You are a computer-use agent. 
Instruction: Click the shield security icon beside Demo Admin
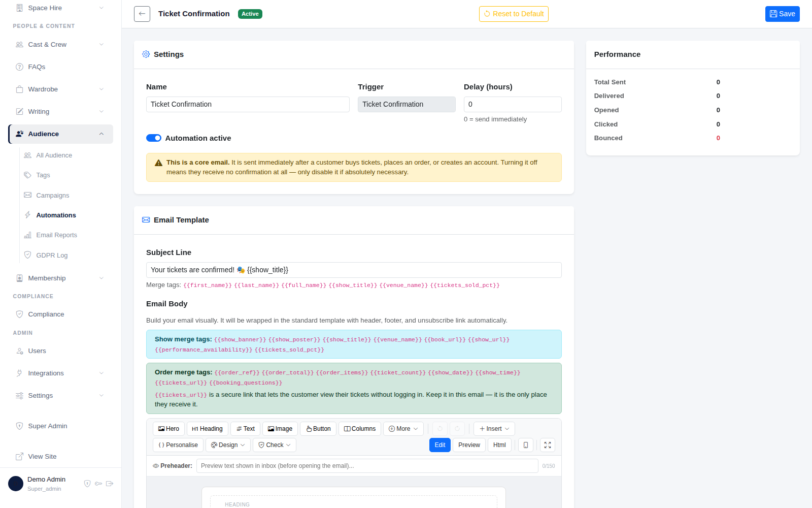(x=87, y=484)
